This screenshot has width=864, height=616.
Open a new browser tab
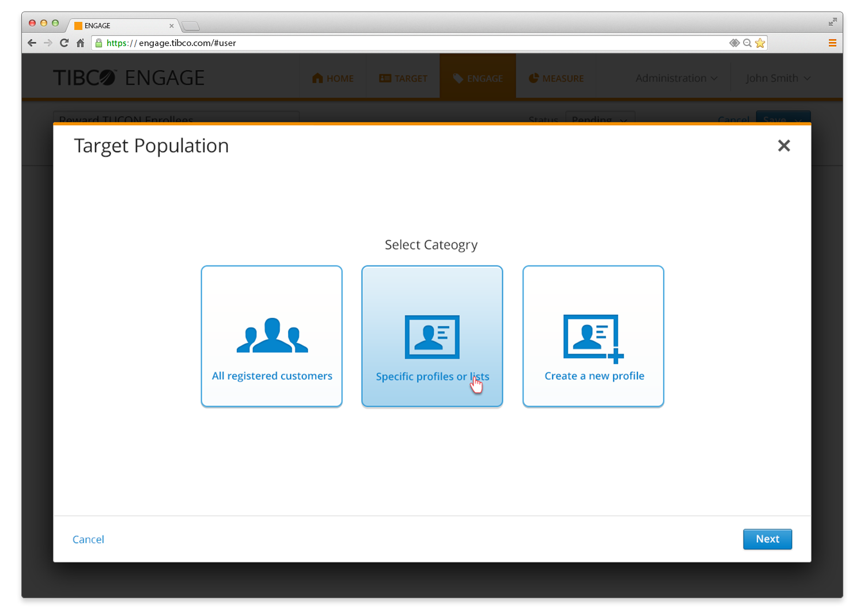(x=191, y=26)
